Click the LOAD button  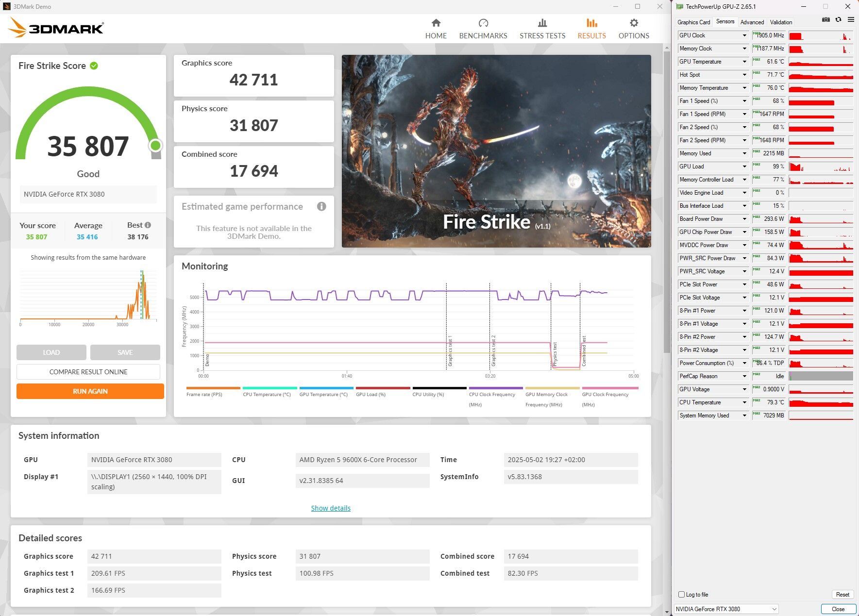(x=51, y=352)
